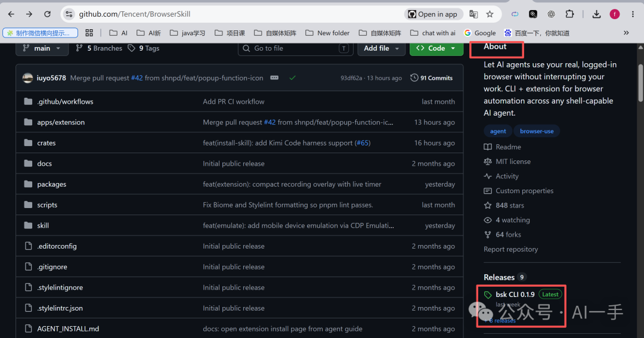Click the green check status icon

292,77
